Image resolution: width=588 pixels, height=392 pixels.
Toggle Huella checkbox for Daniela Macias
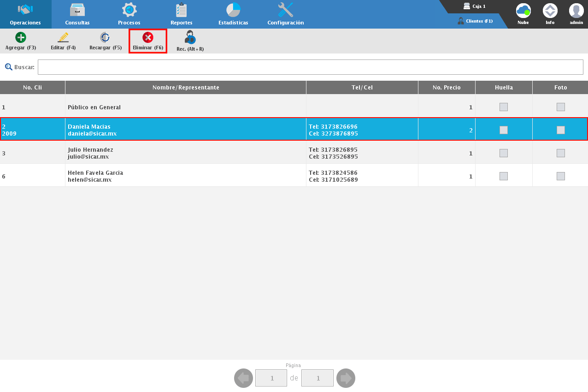tap(504, 130)
